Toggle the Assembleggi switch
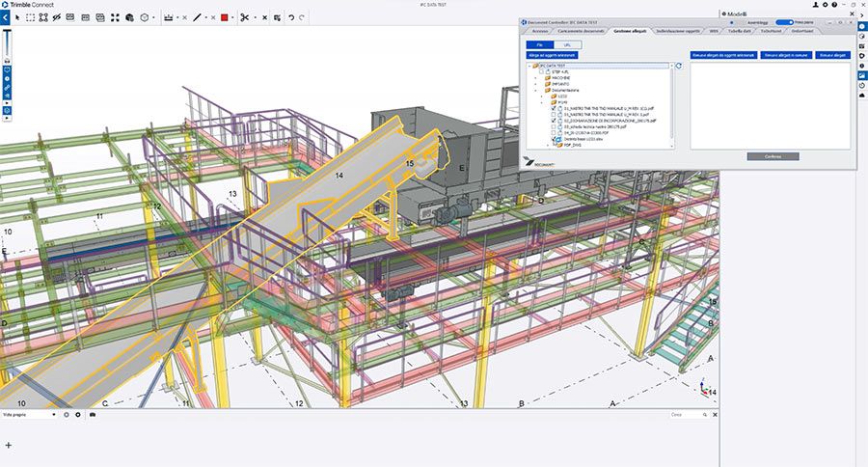Screen dimensions: 868x467 tap(784, 22)
